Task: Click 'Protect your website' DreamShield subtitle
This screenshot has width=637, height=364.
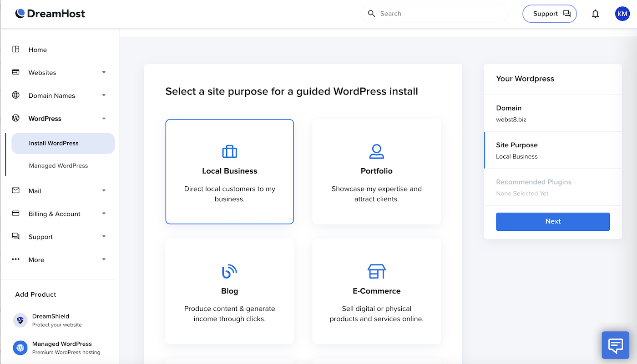Action: pyautogui.click(x=57, y=325)
